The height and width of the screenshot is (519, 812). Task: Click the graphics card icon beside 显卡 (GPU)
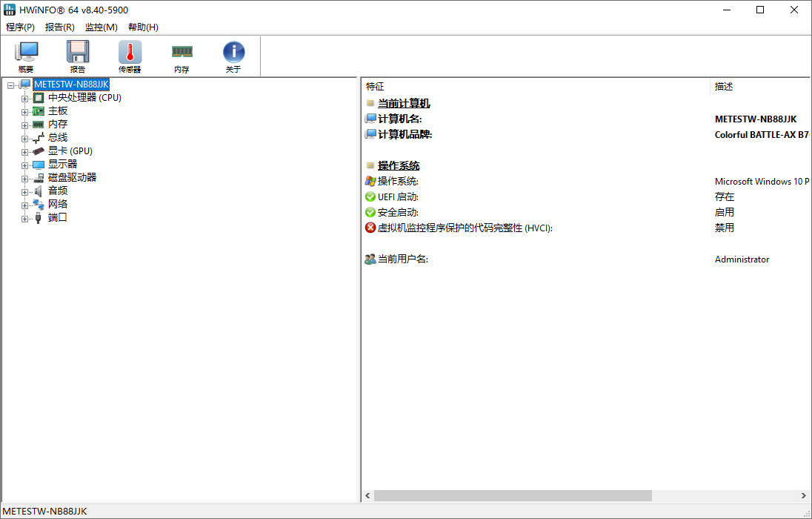coord(37,151)
